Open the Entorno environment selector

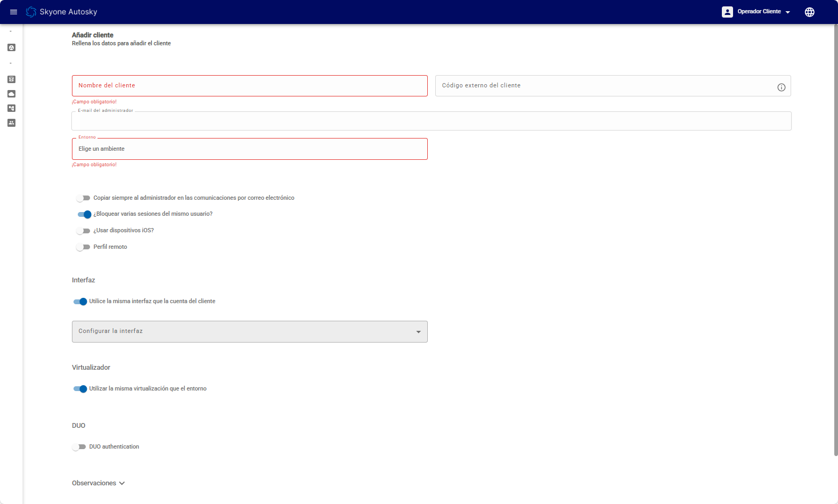coord(249,149)
